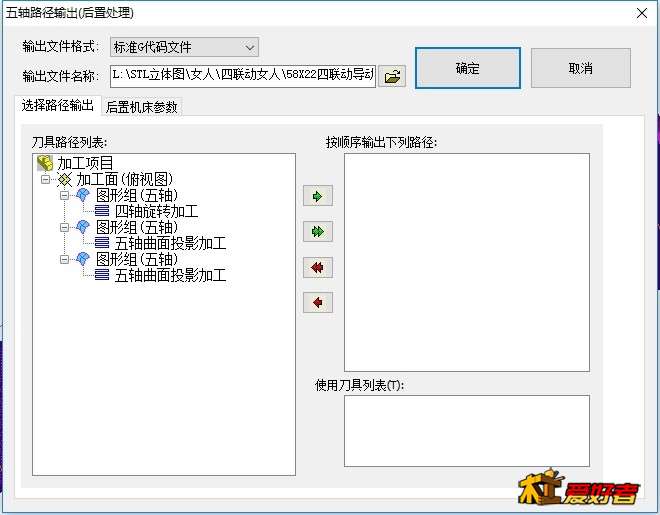Click the double green right arrows button

point(318,231)
